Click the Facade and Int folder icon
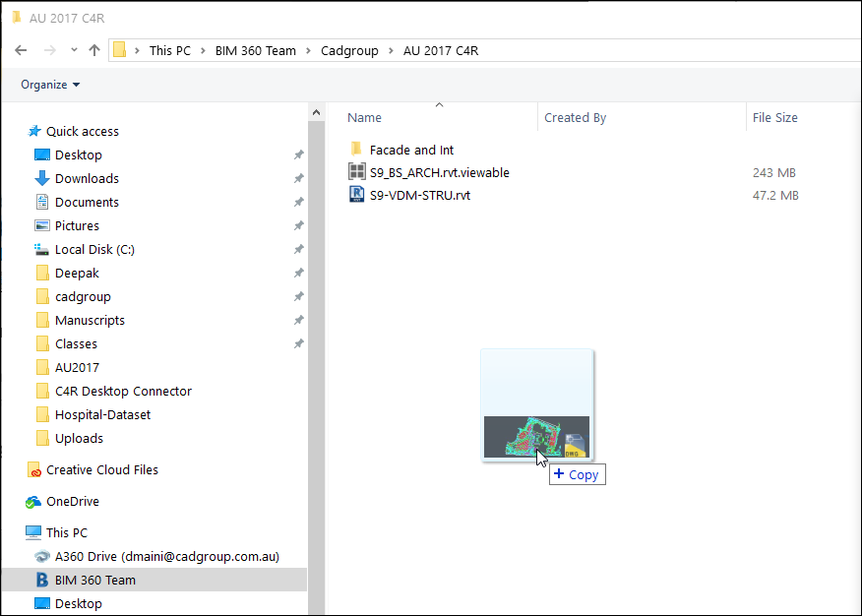This screenshot has width=862, height=616. 356,149
